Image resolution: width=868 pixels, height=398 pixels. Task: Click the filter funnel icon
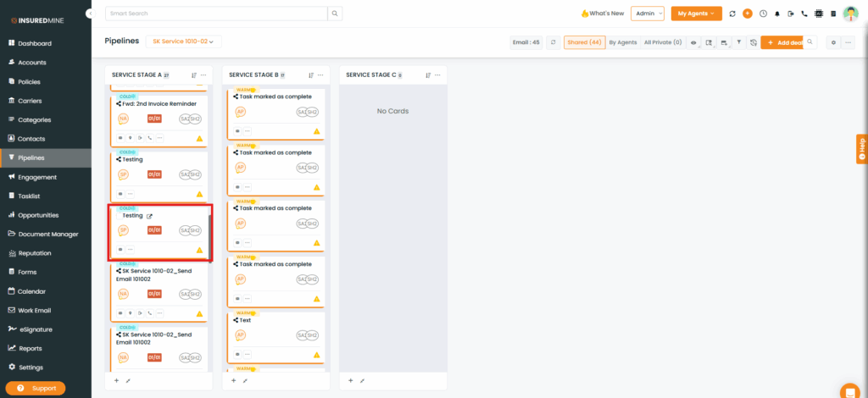coord(738,42)
